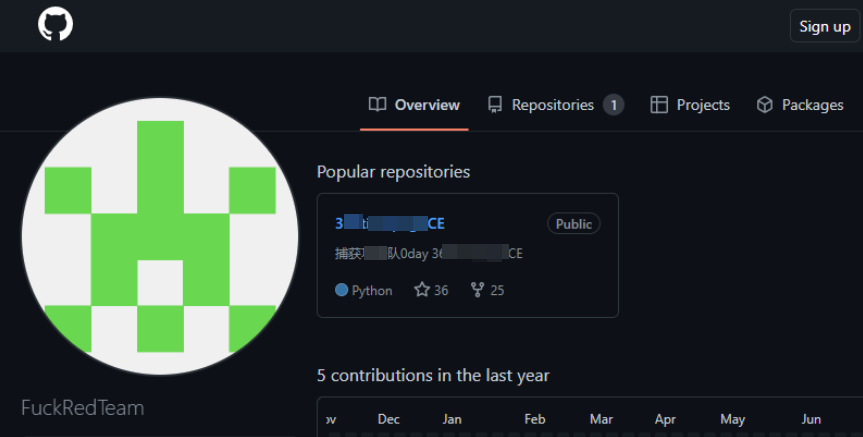Click the table icon beside Projects

(x=659, y=105)
